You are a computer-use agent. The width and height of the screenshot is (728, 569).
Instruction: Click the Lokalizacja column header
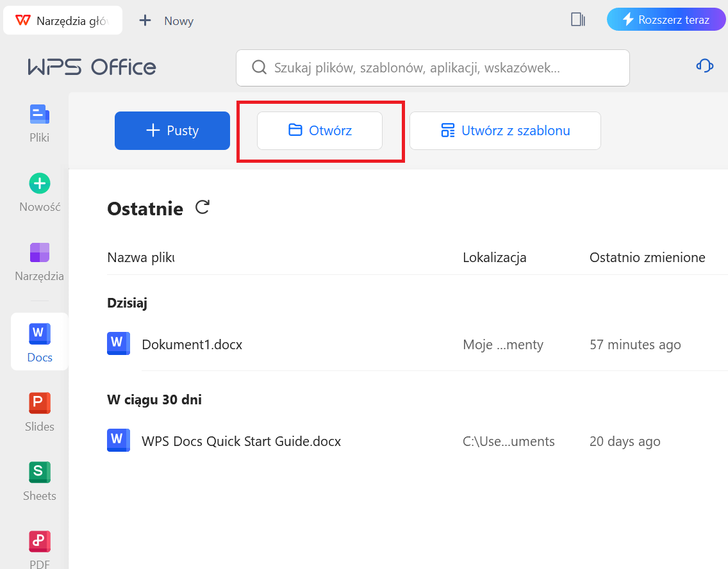point(495,257)
